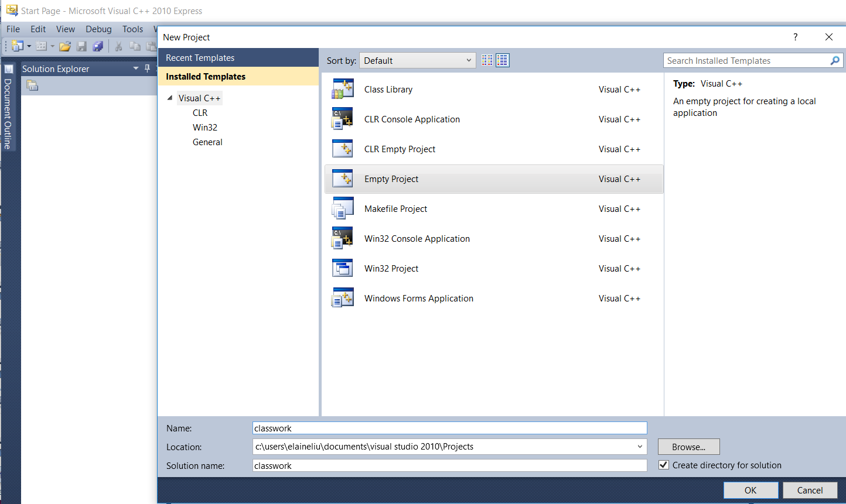Open the View menu

click(66, 29)
